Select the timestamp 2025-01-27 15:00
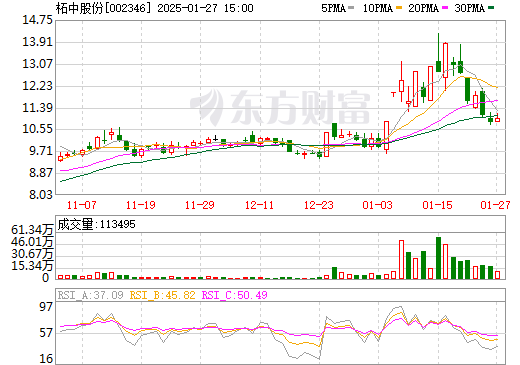 [205, 8]
